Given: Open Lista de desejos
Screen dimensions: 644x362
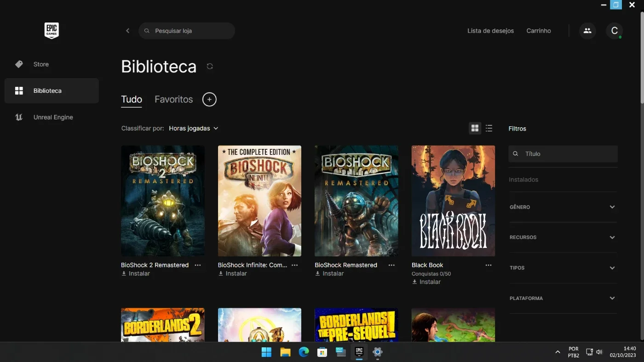Looking at the screenshot, I should pos(490,31).
